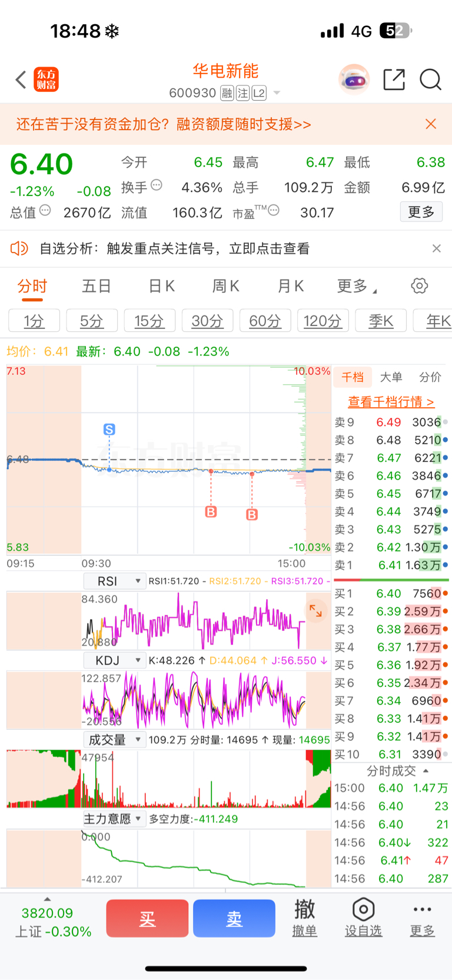Open the financing 融资额度 banner link
The height and width of the screenshot is (980, 452).
pyautogui.click(x=164, y=124)
